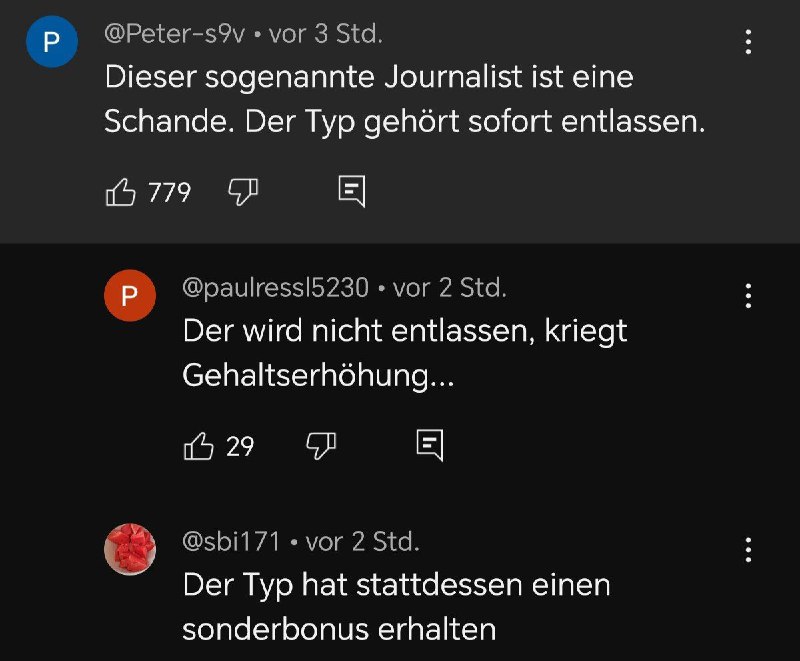Visit the @paulressl5230 channel username link
This screenshot has width=800, height=661.
click(x=275, y=288)
